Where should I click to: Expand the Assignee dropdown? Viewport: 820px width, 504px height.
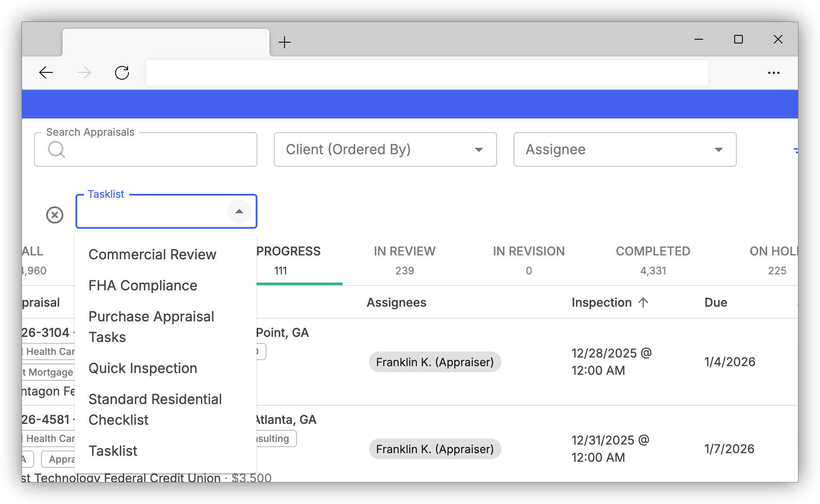point(625,149)
